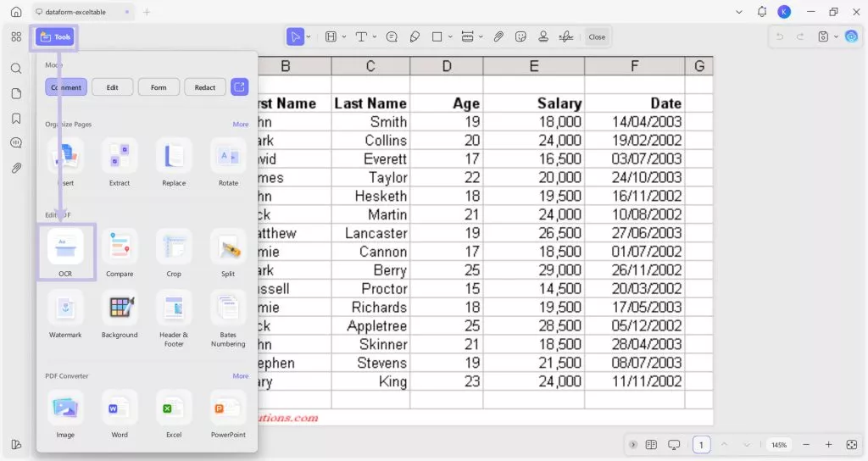Click the page number field
This screenshot has width=868, height=461.
click(701, 444)
